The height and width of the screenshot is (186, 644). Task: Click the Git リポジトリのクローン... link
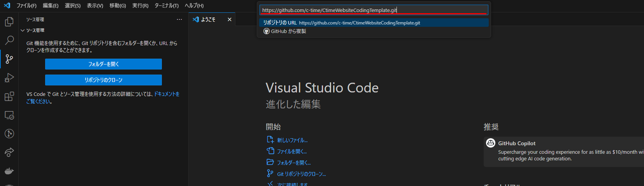[301, 174]
